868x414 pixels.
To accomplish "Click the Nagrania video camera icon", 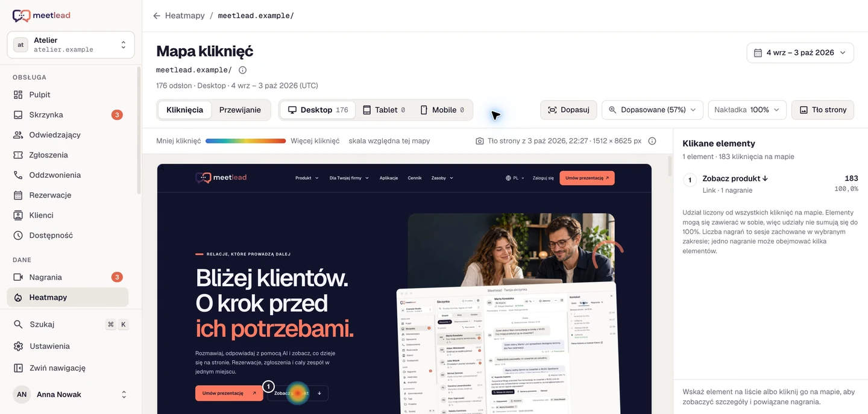I will (x=18, y=277).
